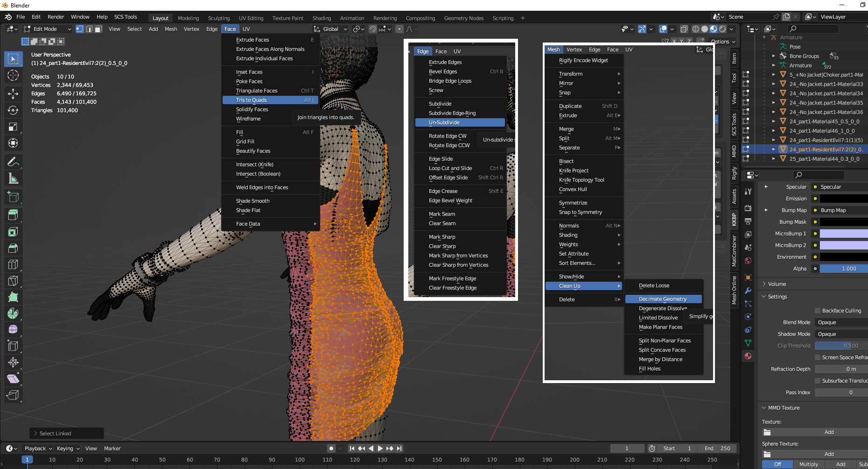Screen dimensions: 868x469
Task: Select the Move tool in left toolbar
Action: click(x=13, y=94)
